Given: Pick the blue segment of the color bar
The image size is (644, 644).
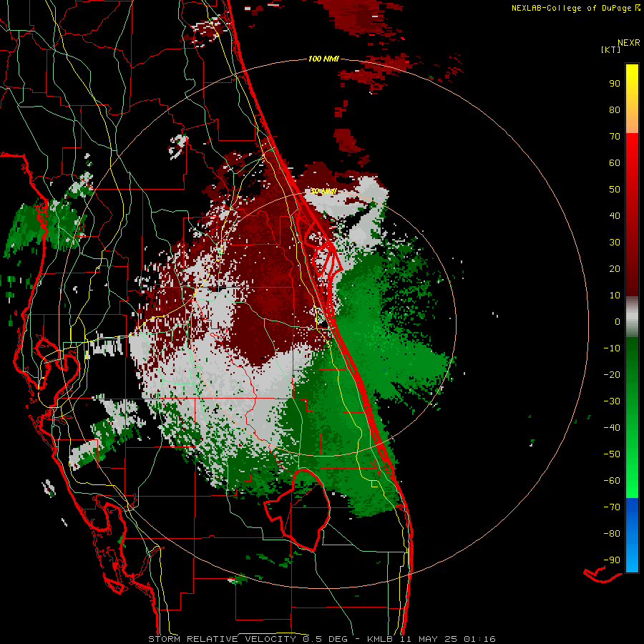Looking at the screenshot, I should click(632, 535).
